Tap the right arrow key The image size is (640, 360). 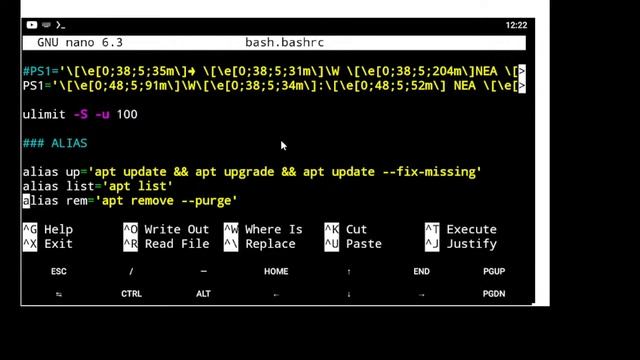click(x=421, y=294)
